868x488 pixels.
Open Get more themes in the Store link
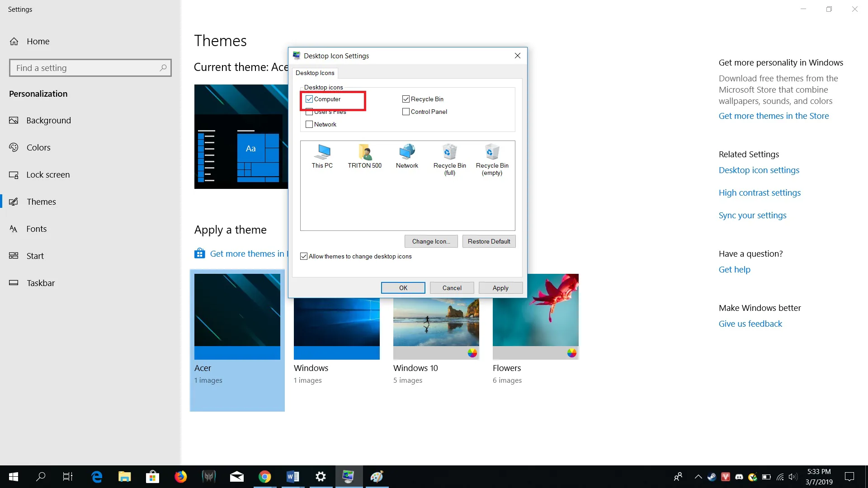774,116
